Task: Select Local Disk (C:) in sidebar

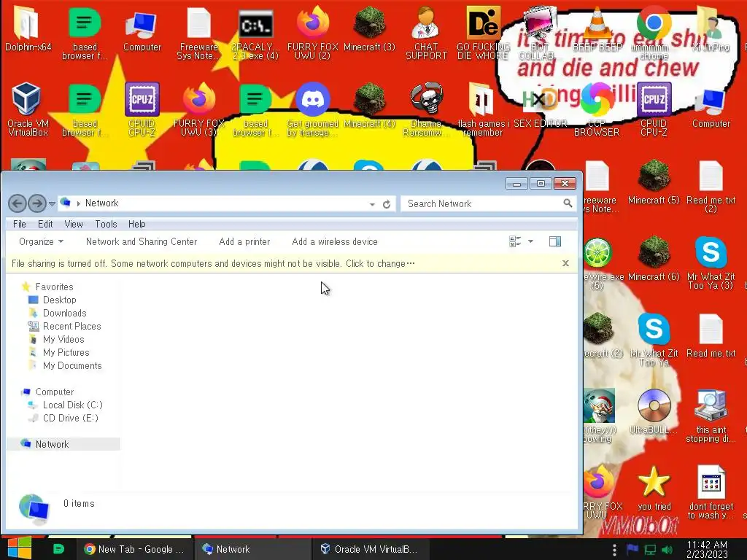Action: pos(72,405)
